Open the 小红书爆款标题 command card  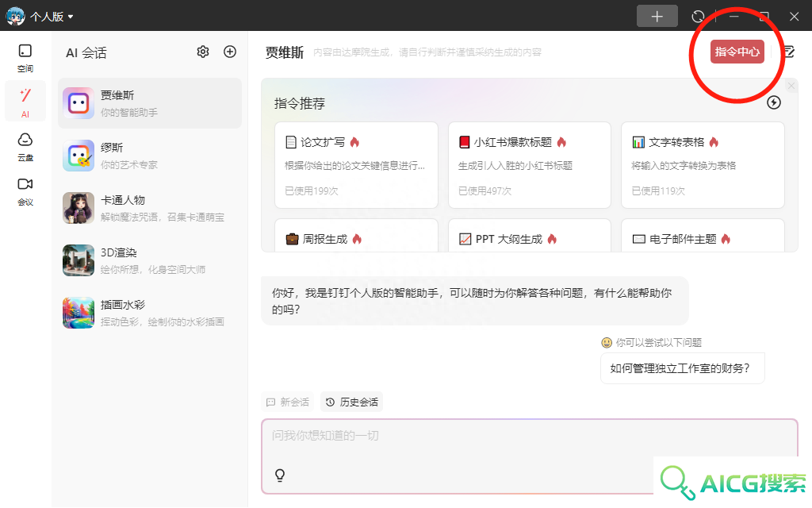529,165
